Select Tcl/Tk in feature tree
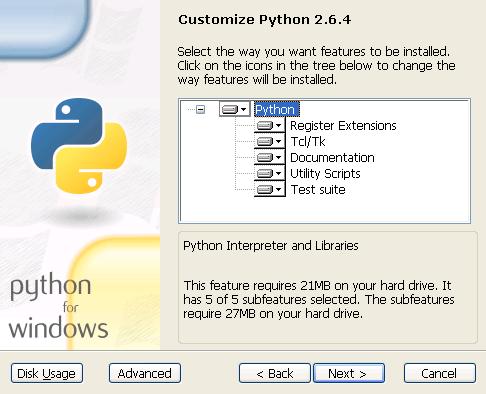Image resolution: width=486 pixels, height=394 pixels. point(308,142)
